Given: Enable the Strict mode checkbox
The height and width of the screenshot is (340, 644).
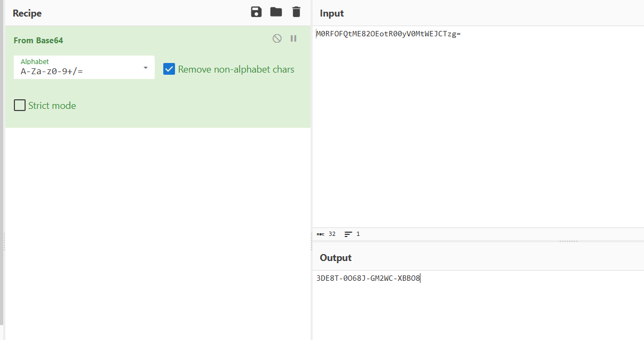Looking at the screenshot, I should click(x=20, y=105).
